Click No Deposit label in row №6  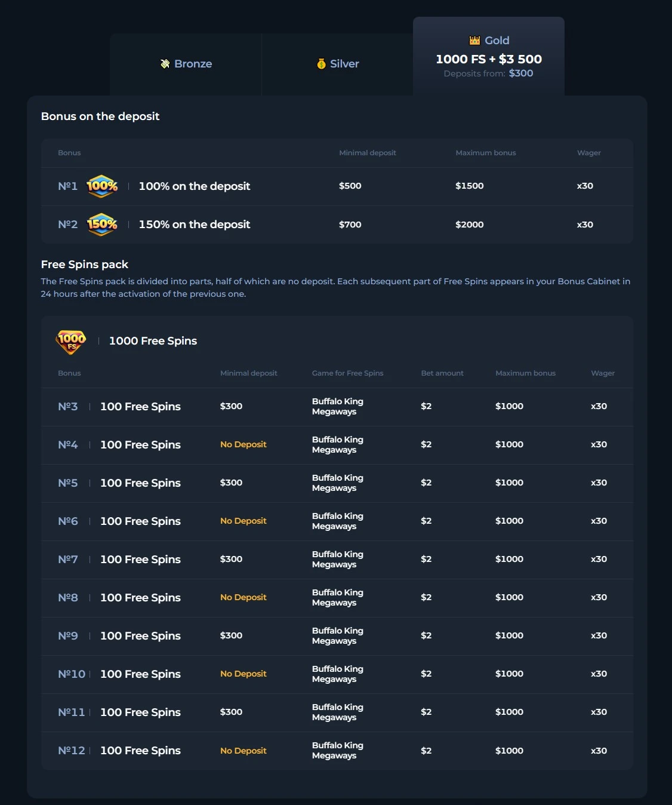click(243, 521)
